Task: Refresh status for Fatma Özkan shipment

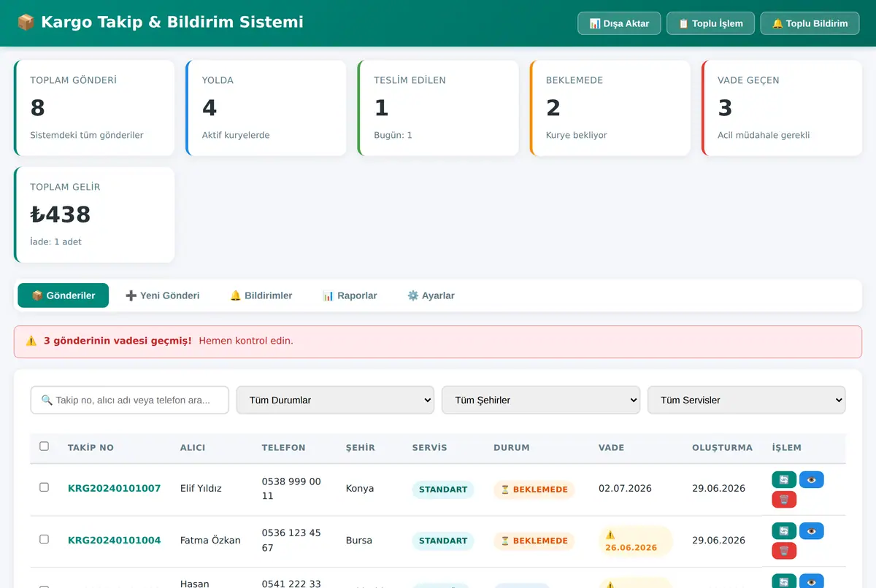Action: [784, 531]
